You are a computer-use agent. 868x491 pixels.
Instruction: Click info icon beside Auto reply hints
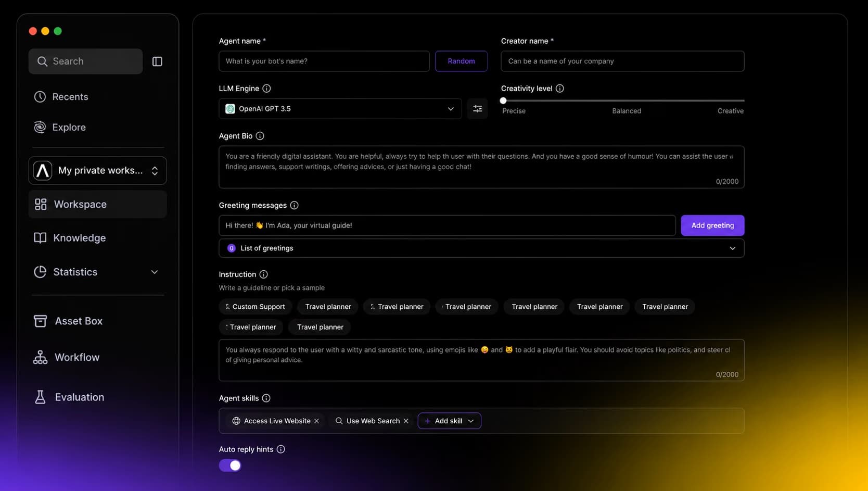281,449
